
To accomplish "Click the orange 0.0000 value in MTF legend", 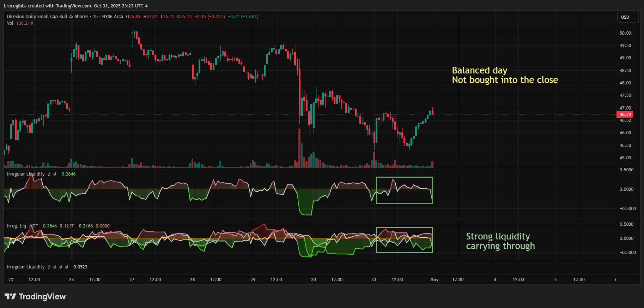I will (x=102, y=226).
